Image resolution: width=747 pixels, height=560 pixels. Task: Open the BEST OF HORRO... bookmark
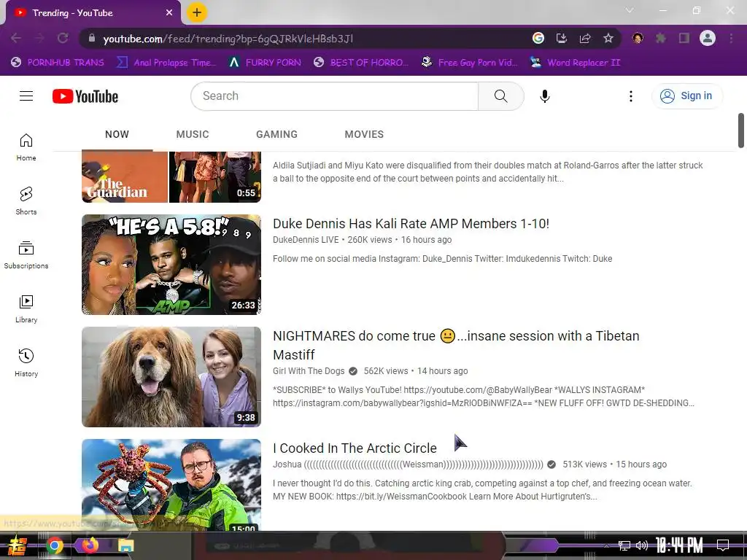(361, 63)
